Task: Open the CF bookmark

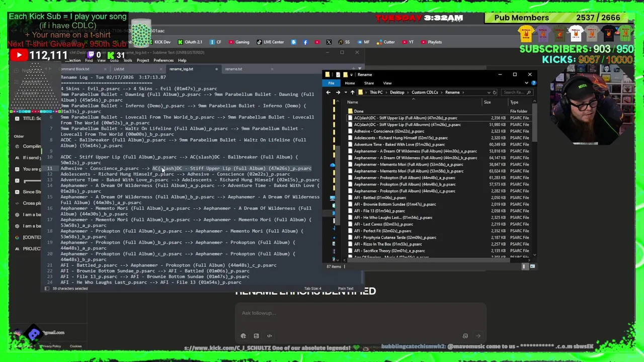Action: tap(216, 42)
